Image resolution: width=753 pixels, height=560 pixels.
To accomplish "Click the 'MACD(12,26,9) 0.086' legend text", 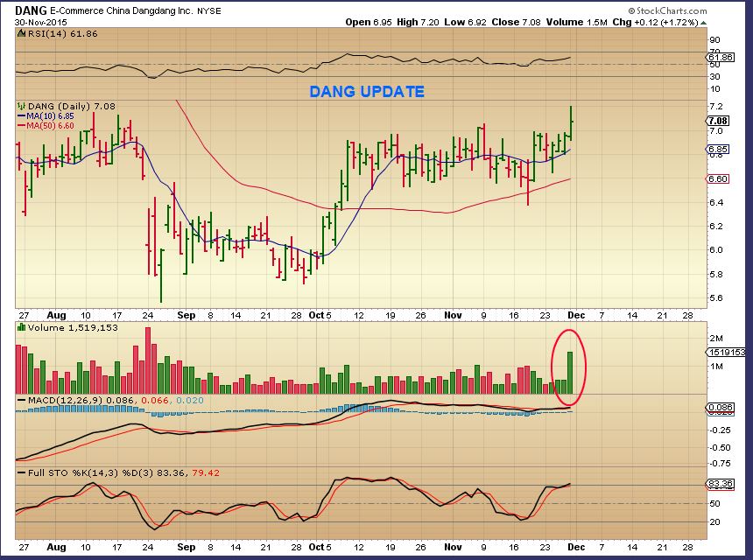I will [82, 400].
